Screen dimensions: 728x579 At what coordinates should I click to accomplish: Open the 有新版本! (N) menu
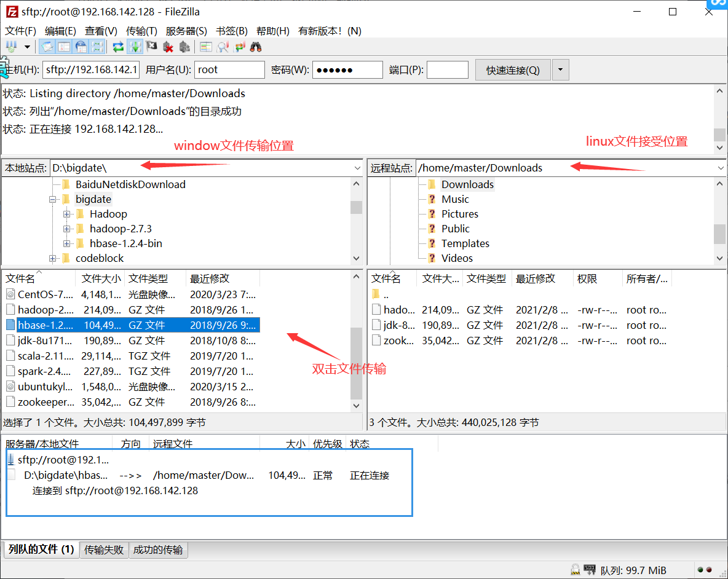[330, 31]
